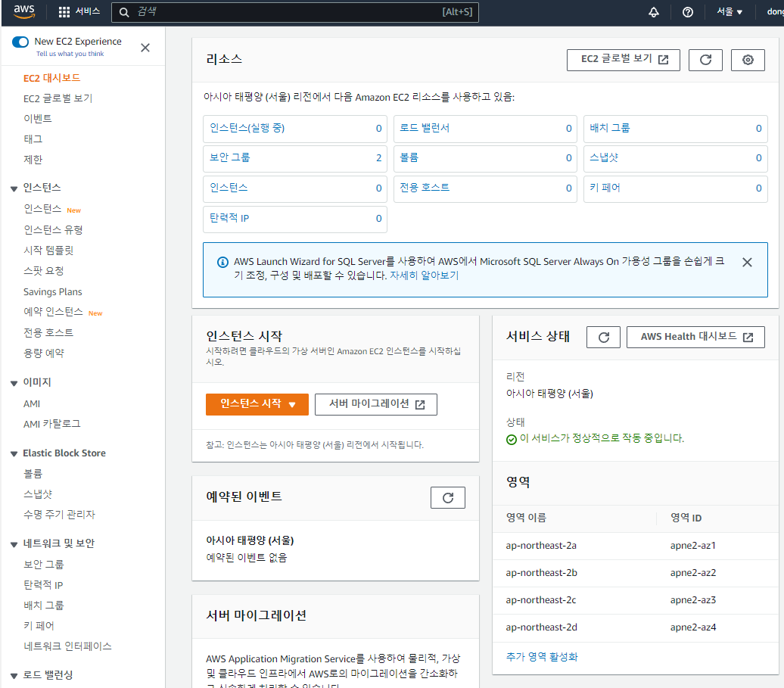Open 볼륨 resource link
This screenshot has width=784, height=688.
coord(409,157)
